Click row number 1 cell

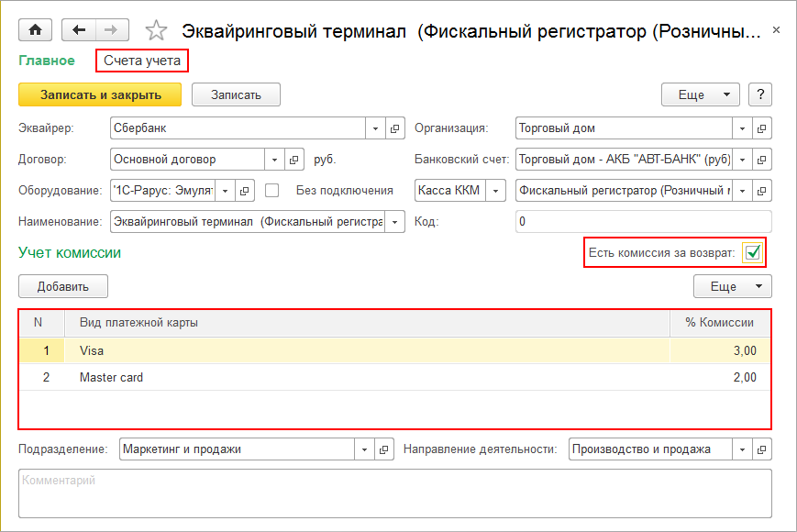[x=42, y=350]
